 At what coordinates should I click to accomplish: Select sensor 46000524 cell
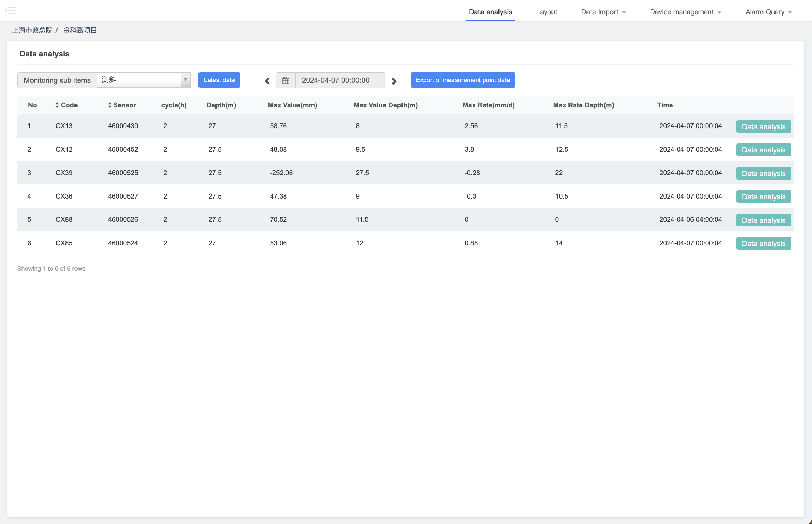(x=123, y=243)
